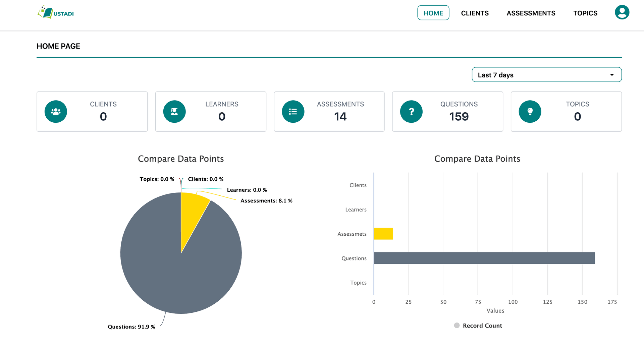Open the ASSESSMENTS page link
Viewport: 644px width, 353px height.
(x=531, y=13)
